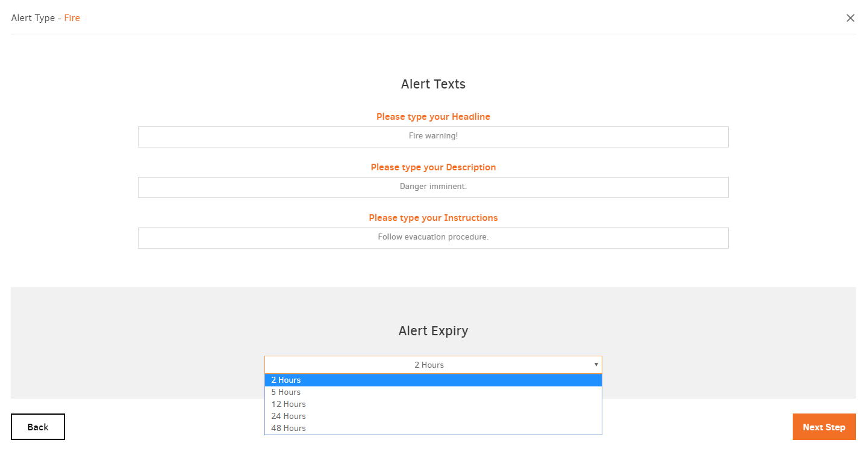Set alert expiry to 24 Hours

point(433,416)
